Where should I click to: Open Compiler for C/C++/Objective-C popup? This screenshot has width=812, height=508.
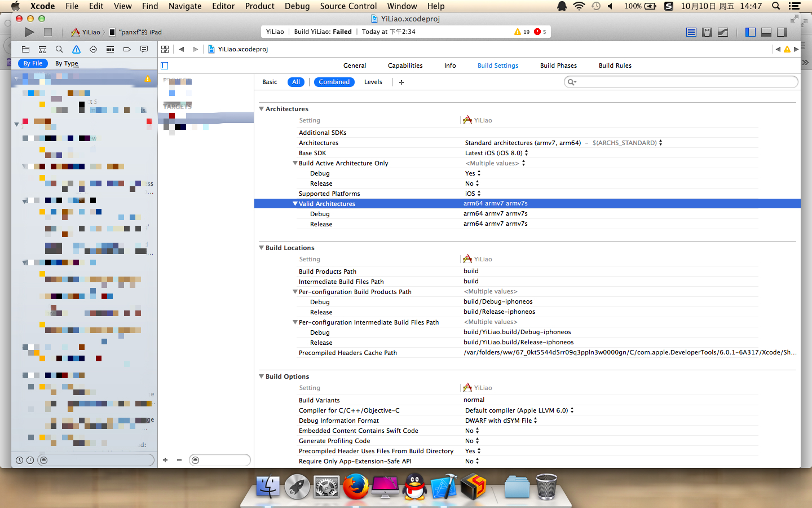point(519,410)
